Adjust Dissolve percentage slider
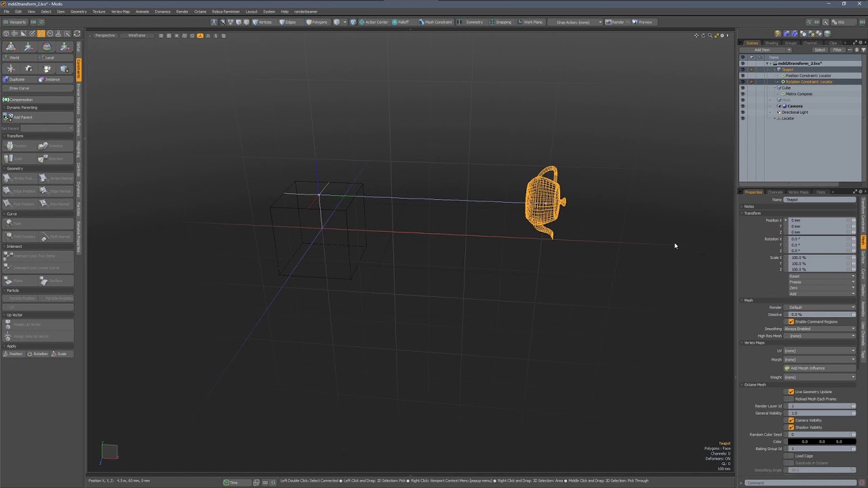Image resolution: width=868 pixels, height=488 pixels. [x=821, y=314]
